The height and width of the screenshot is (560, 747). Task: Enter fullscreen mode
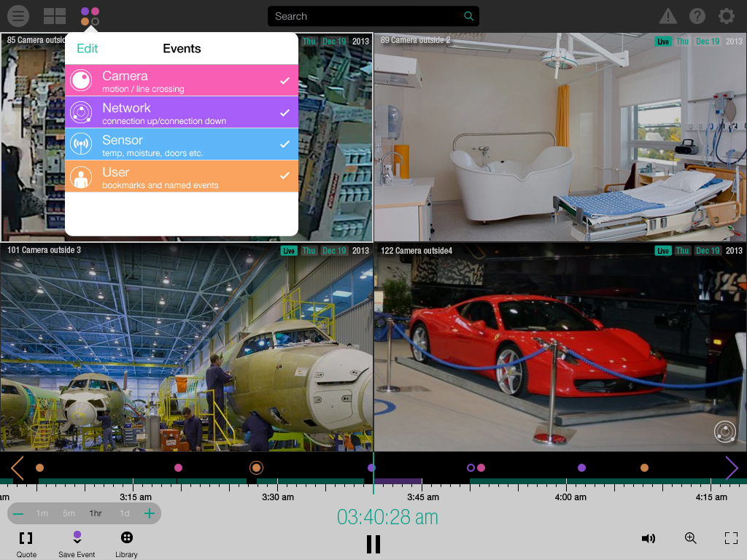click(x=731, y=538)
